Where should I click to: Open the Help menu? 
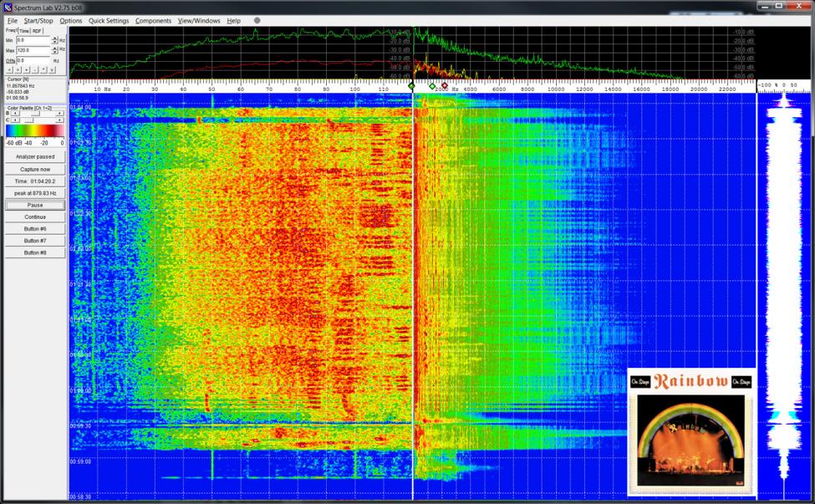point(233,21)
